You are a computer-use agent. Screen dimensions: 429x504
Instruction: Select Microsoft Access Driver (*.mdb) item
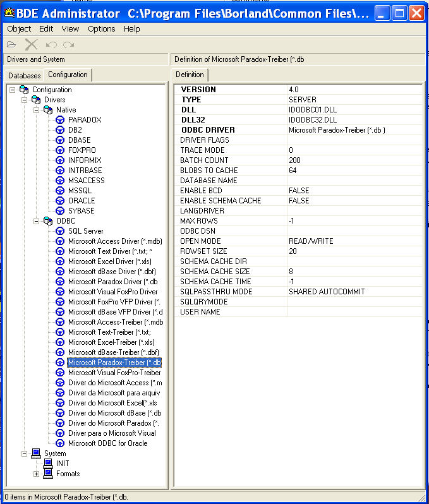(115, 241)
